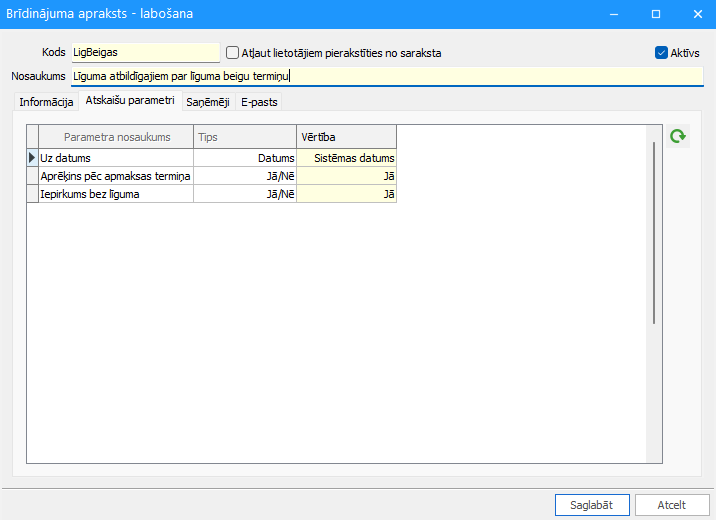This screenshot has height=520, width=716.
Task: Open the E-pasts tab
Action: (x=259, y=102)
